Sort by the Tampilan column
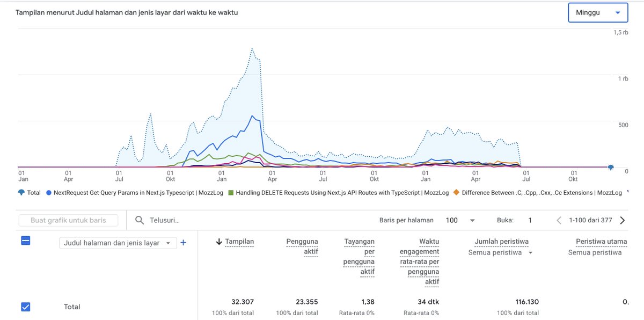The height and width of the screenshot is (320, 644). coord(239,242)
